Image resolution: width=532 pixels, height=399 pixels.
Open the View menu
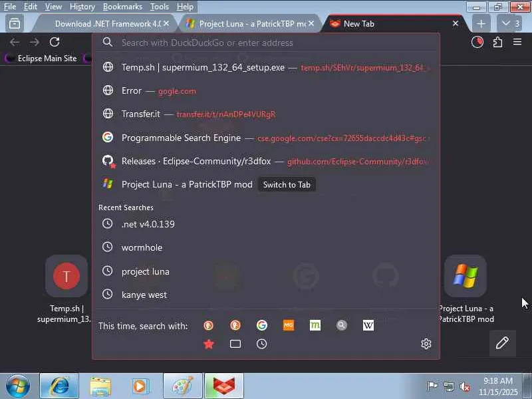click(x=53, y=7)
